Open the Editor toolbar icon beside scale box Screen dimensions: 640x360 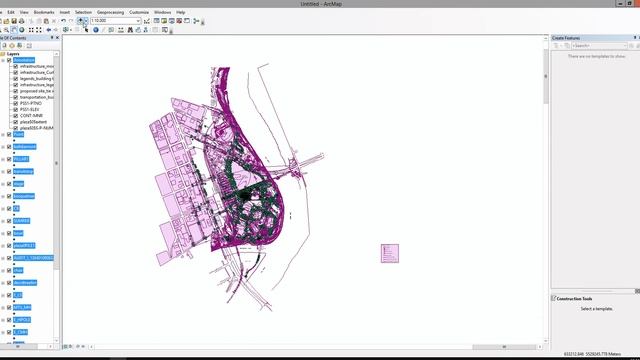[147, 21]
